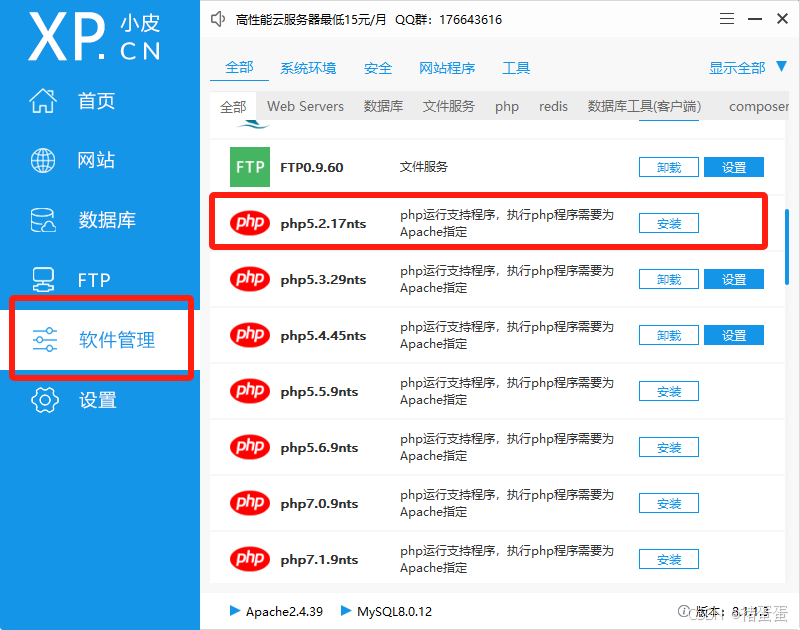
Task: Click the php5.6.9nts php logo
Action: (x=249, y=447)
